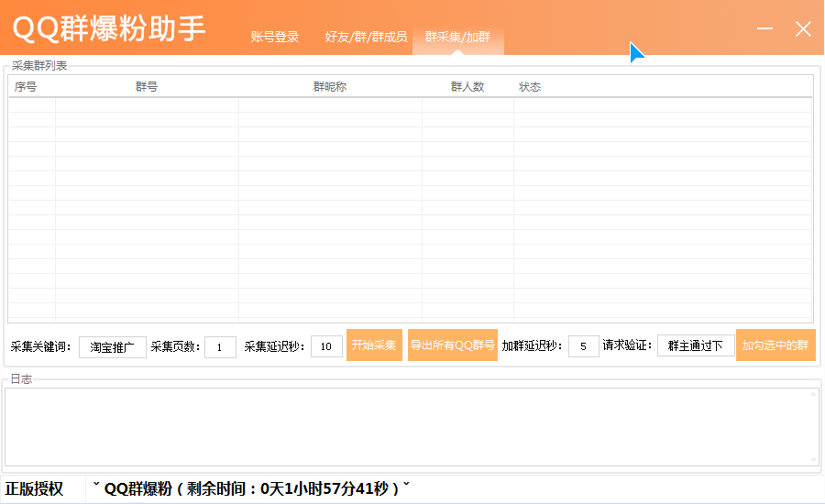Click the 采集页数 page count field
Image resolution: width=825 pixels, height=504 pixels.
click(x=220, y=346)
